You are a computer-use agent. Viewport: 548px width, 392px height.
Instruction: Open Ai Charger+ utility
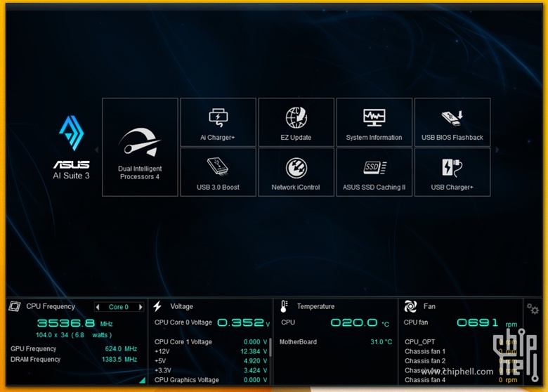point(218,122)
